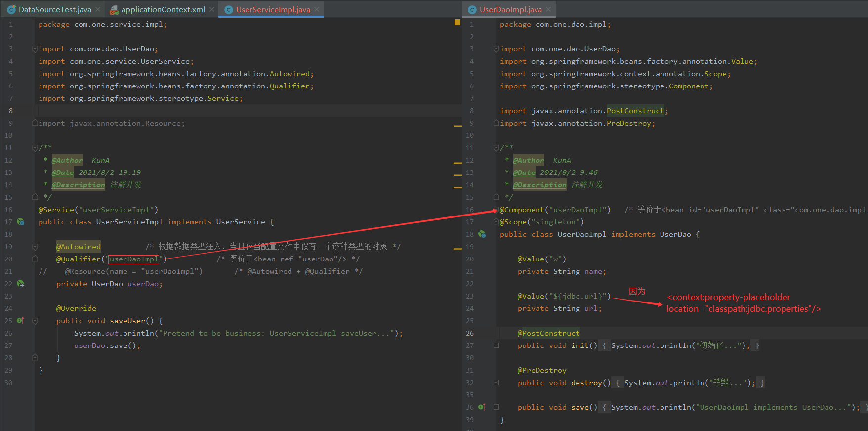Click error stripe mark near javax Resource import
Viewport: 868px width, 431px height.
[457, 126]
